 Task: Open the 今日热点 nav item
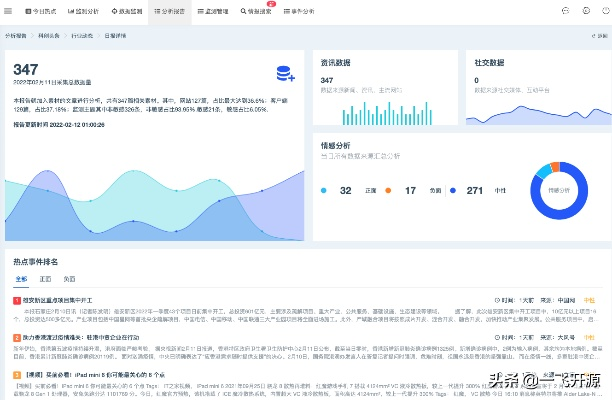pos(41,11)
